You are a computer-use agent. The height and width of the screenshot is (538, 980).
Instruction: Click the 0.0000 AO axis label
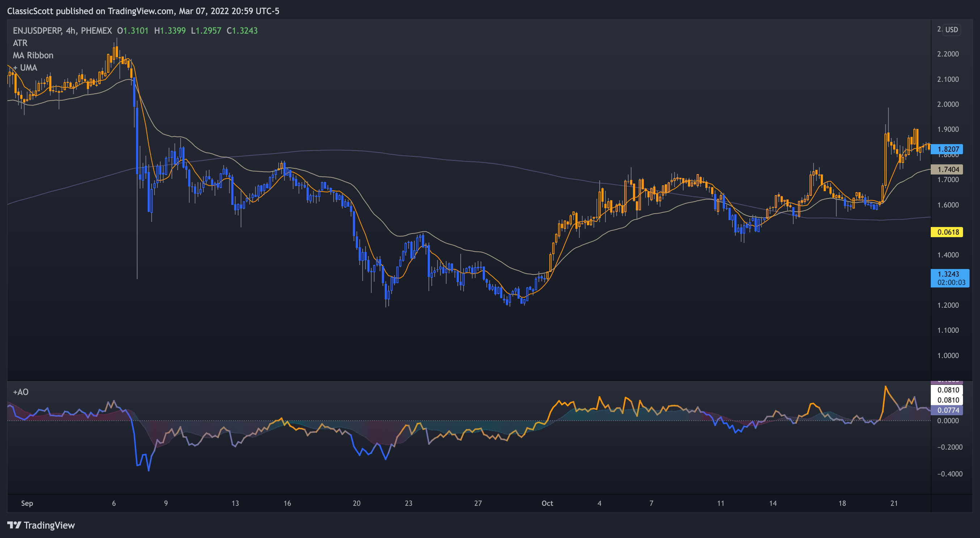click(948, 421)
